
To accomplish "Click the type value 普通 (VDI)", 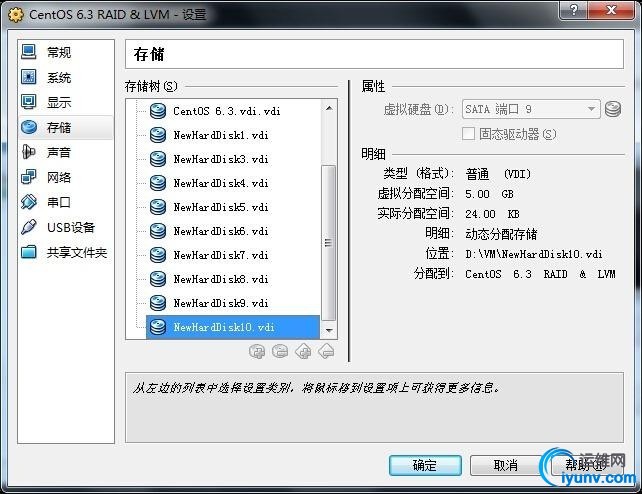I will tap(498, 174).
